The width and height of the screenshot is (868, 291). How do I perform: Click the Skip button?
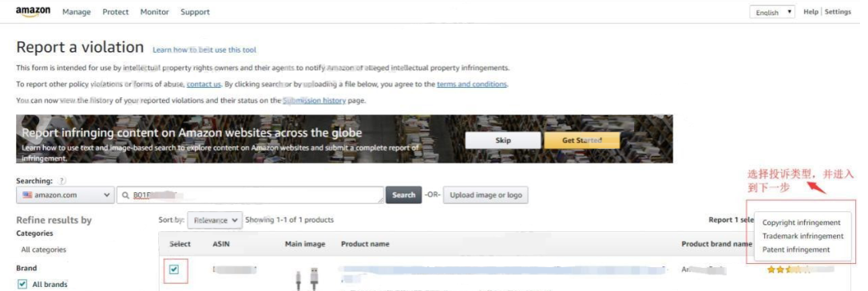coord(502,140)
